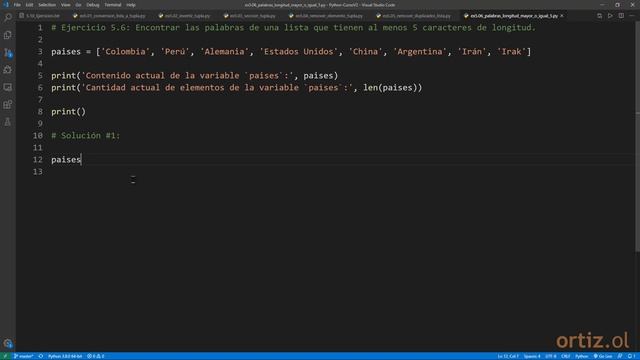Screen dimensions: 640x360
Task: Click 'Estados Unidos' string in the list
Action: click(299, 52)
